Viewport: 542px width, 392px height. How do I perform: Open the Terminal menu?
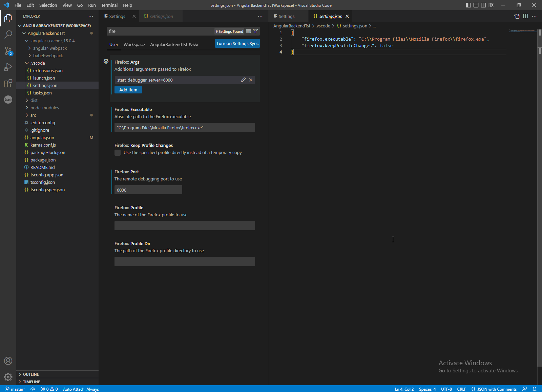(x=109, y=5)
